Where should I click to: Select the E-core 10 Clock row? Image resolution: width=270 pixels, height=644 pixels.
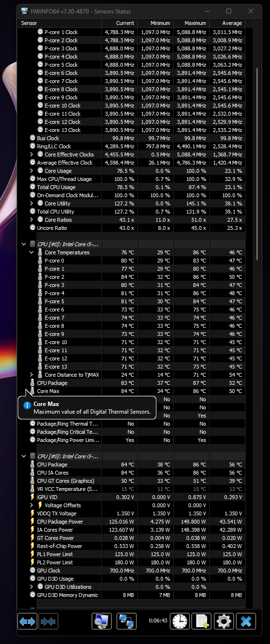pos(132,106)
